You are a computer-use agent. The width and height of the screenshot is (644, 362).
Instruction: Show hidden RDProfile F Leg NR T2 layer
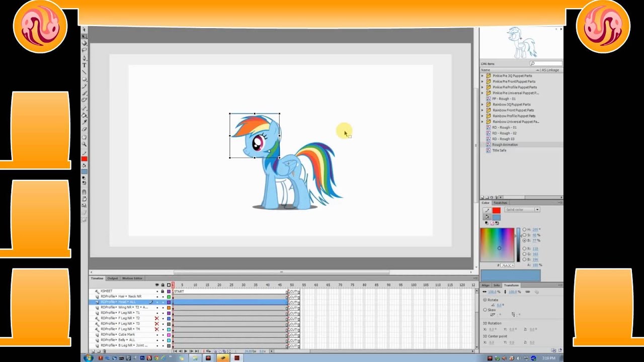click(157, 318)
